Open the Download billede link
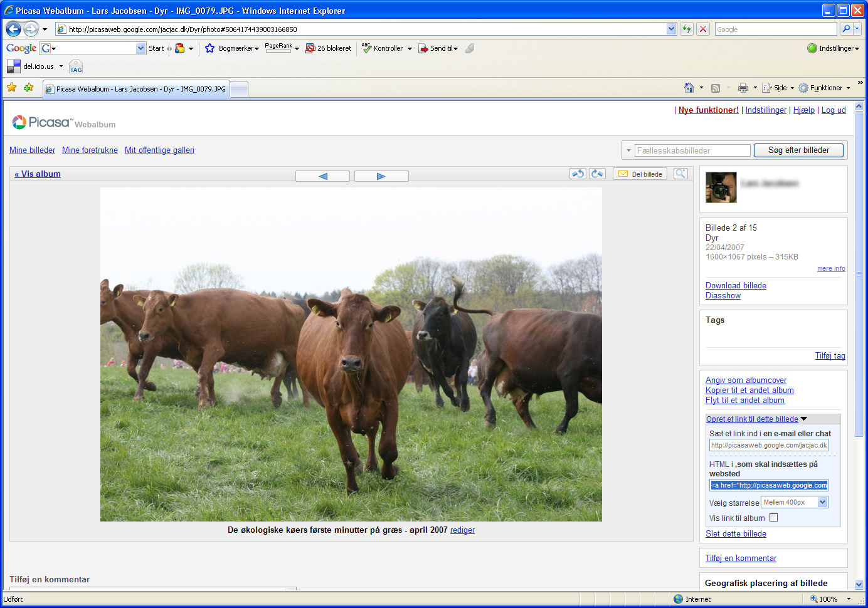This screenshot has width=868, height=608. tap(736, 285)
